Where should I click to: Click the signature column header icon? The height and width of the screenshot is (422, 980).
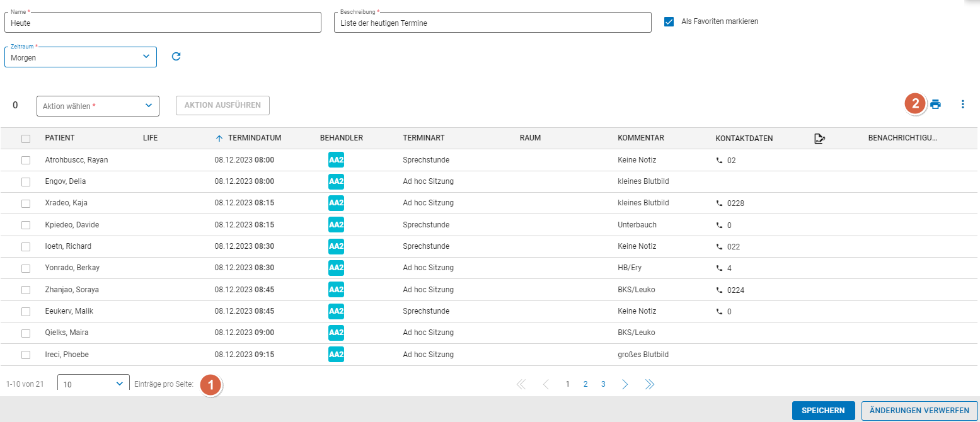tap(819, 139)
